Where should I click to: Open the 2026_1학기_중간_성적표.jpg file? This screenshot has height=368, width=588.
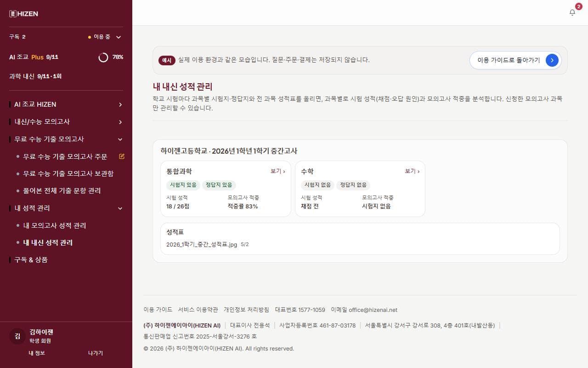(202, 245)
